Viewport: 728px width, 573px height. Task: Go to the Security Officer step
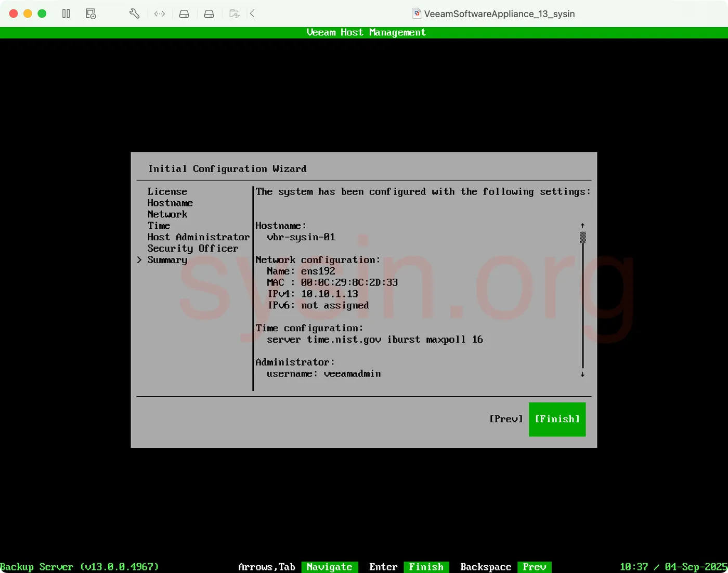pyautogui.click(x=192, y=249)
